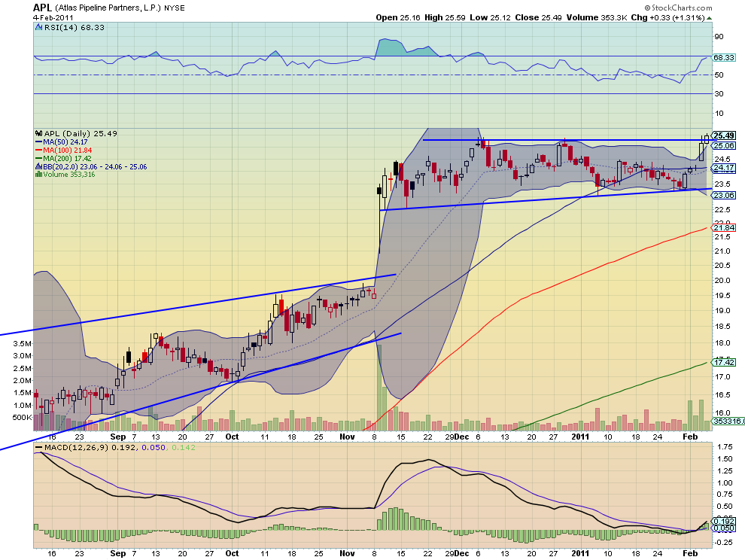Click the green Volume legend bar icon
Screen dimensions: 745x560
39,175
